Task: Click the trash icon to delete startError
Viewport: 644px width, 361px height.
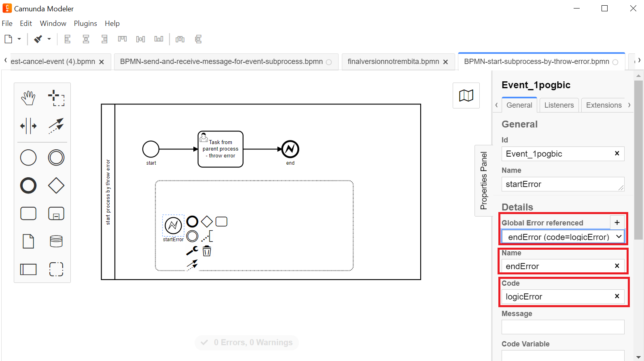Action: pos(207,251)
